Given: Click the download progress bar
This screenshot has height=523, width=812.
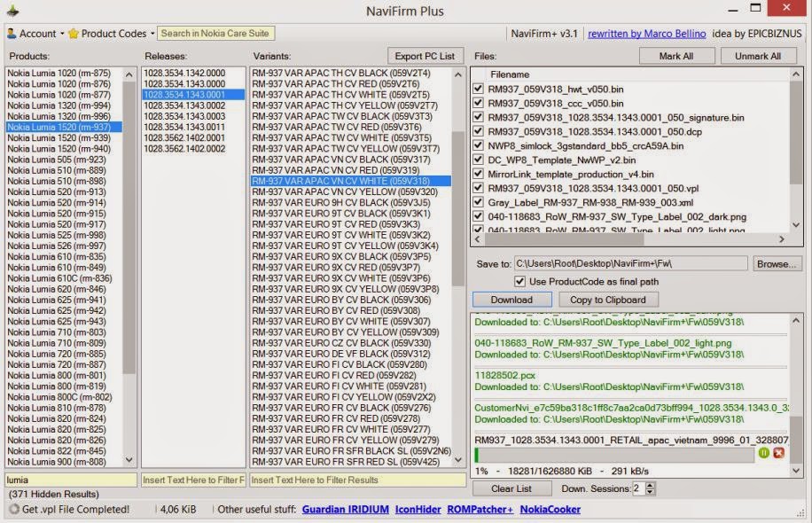Looking at the screenshot, I should (x=614, y=455).
